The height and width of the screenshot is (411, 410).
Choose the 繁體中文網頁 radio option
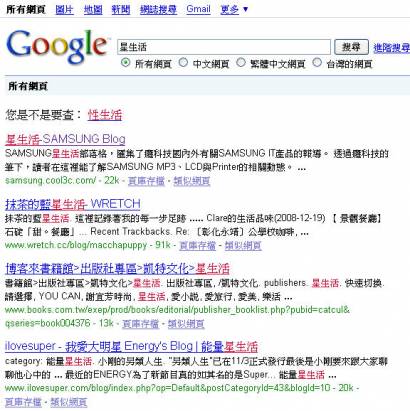point(241,62)
